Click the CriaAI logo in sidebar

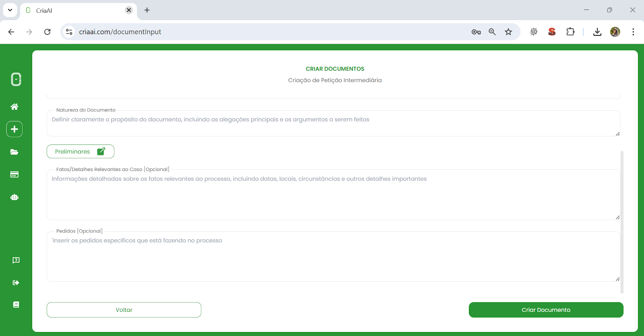click(x=16, y=79)
